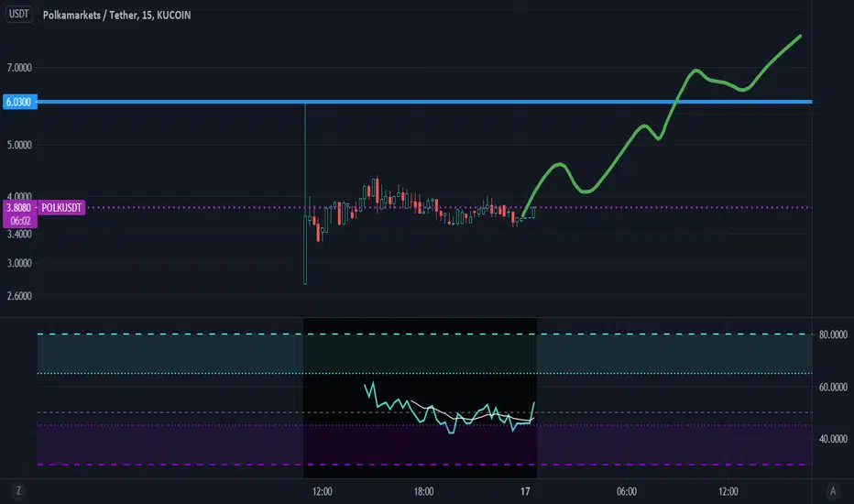854x504 pixels.
Task: Click the blue horizontal line at 6.0300
Action: point(425,102)
